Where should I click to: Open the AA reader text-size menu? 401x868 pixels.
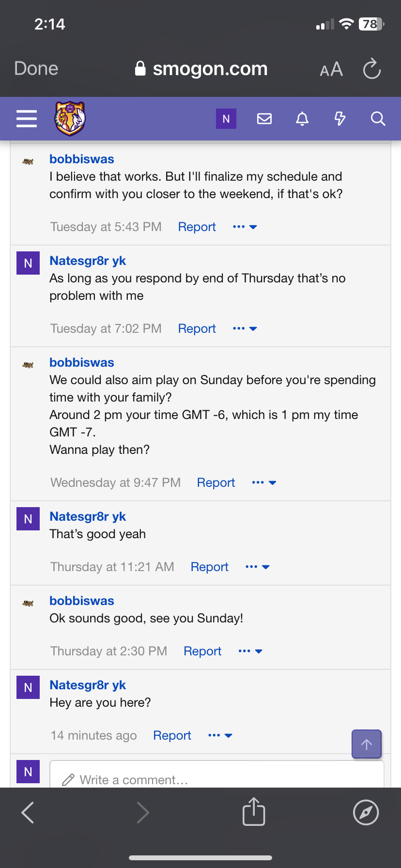pyautogui.click(x=331, y=70)
